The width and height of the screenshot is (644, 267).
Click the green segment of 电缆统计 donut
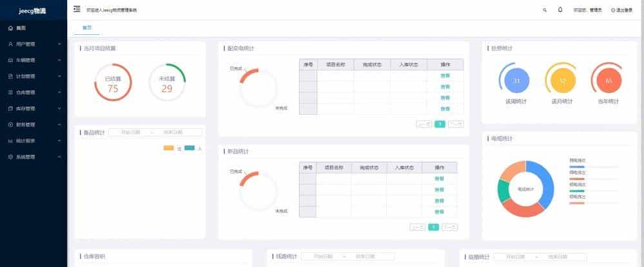pyautogui.click(x=503, y=192)
